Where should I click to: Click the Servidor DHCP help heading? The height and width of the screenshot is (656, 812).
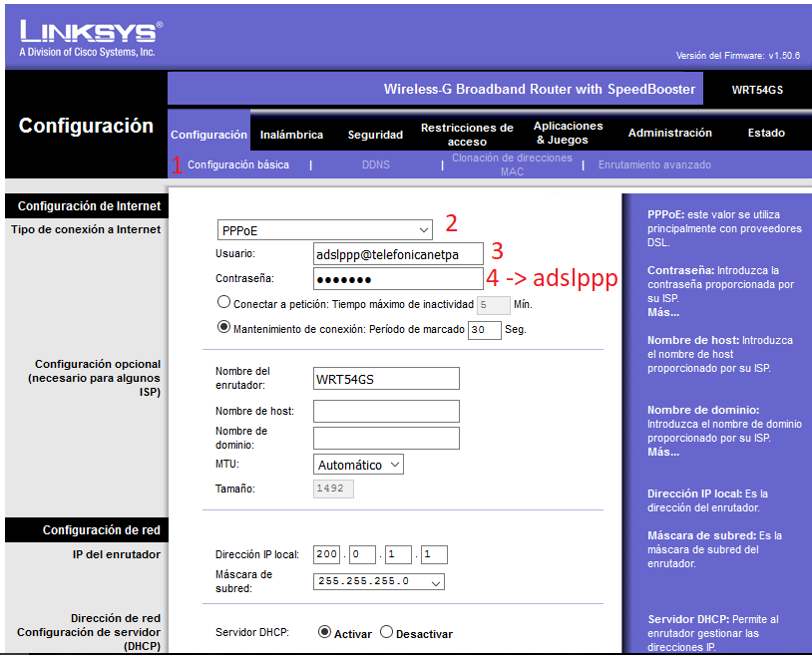tap(688, 619)
